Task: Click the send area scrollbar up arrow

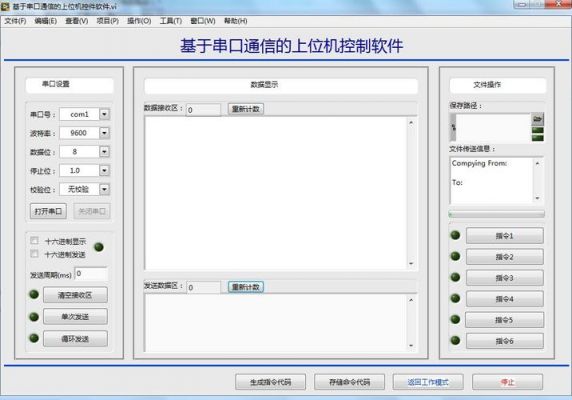Action: (411, 300)
